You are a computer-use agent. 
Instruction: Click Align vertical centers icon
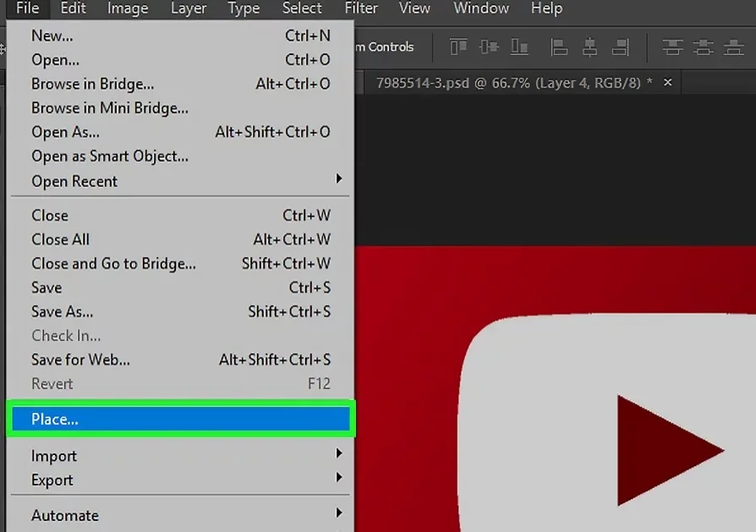(489, 47)
